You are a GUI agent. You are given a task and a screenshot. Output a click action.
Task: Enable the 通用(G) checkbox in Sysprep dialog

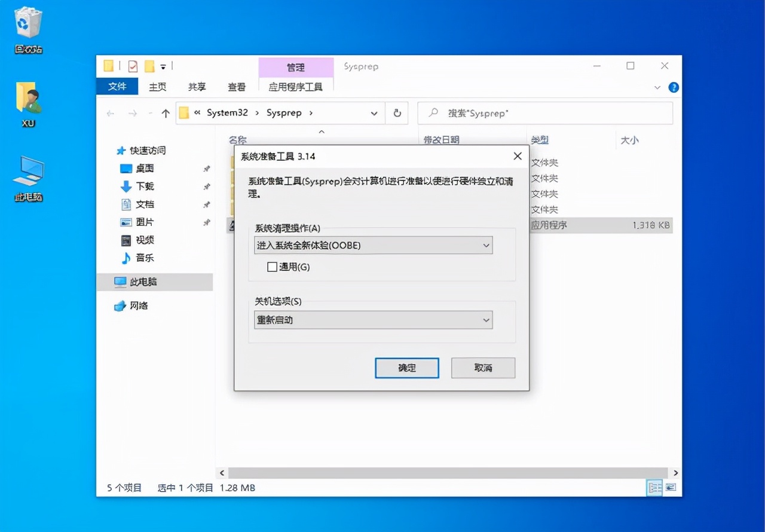click(x=273, y=267)
